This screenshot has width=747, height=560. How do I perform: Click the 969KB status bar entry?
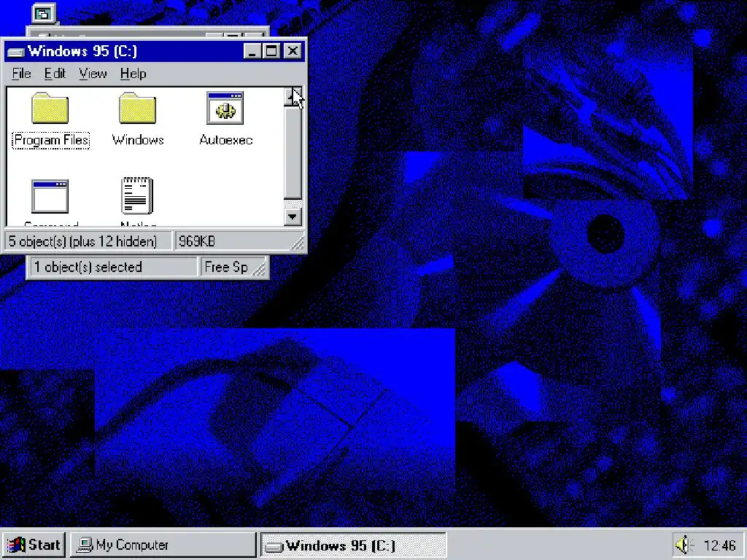(x=197, y=241)
